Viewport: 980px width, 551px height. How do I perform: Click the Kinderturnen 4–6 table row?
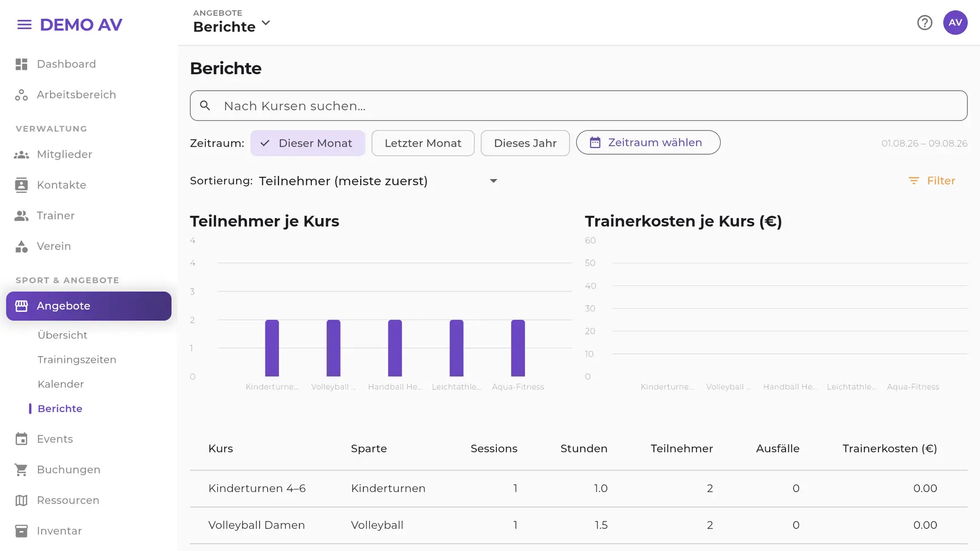tap(578, 488)
